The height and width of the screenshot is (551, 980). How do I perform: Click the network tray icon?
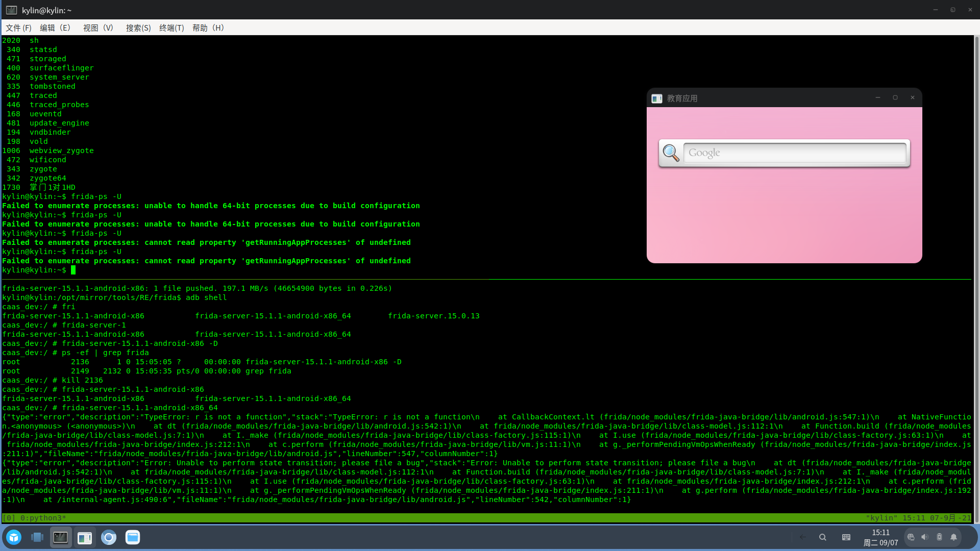point(911,537)
